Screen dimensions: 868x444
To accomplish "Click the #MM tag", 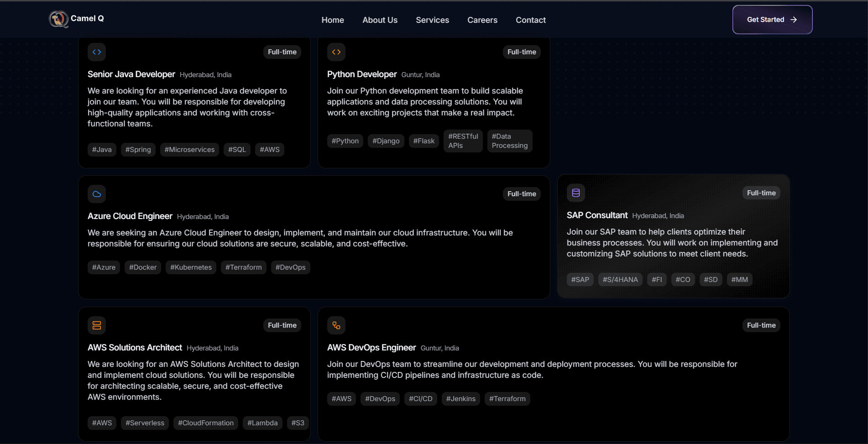I will point(739,280).
